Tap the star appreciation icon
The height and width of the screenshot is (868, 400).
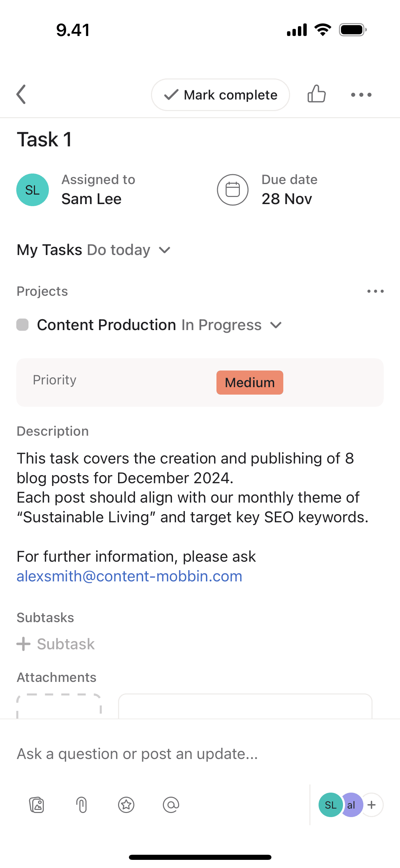click(126, 805)
